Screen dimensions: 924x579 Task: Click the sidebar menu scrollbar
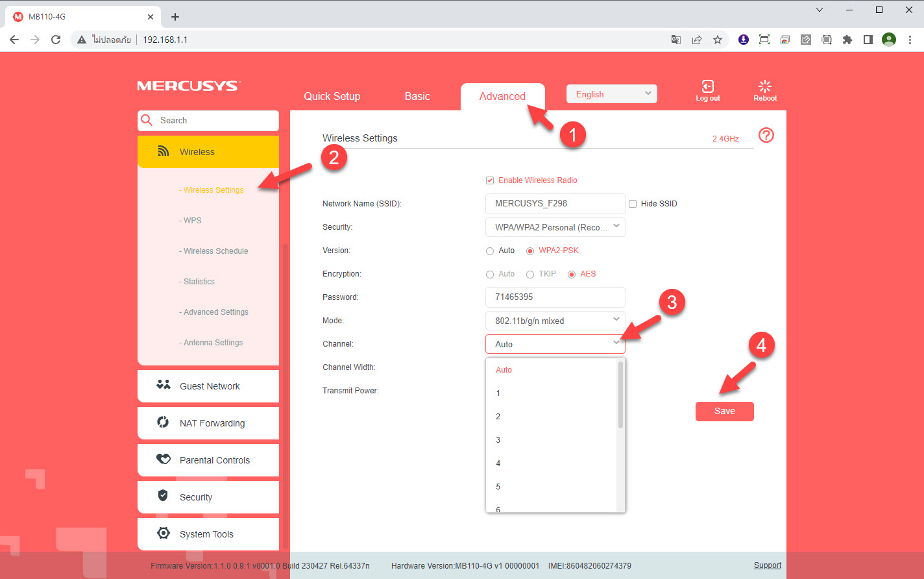(284, 396)
